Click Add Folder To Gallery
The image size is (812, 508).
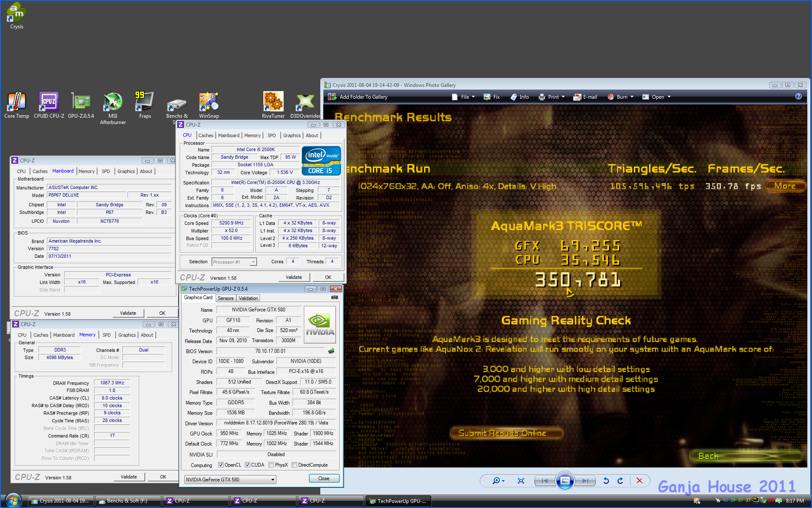358,97
